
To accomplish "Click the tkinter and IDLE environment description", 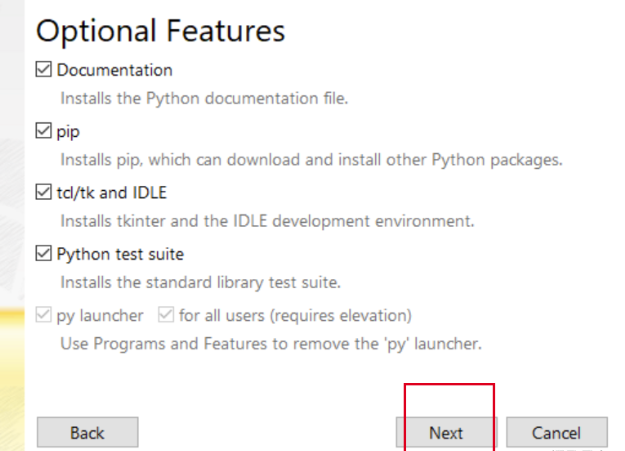I will [267, 221].
